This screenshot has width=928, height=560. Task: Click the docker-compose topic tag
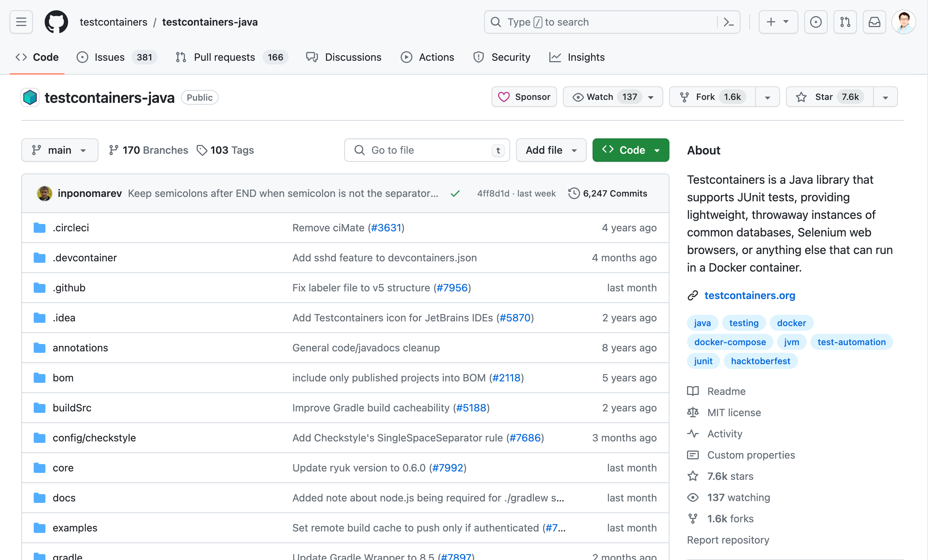730,342
